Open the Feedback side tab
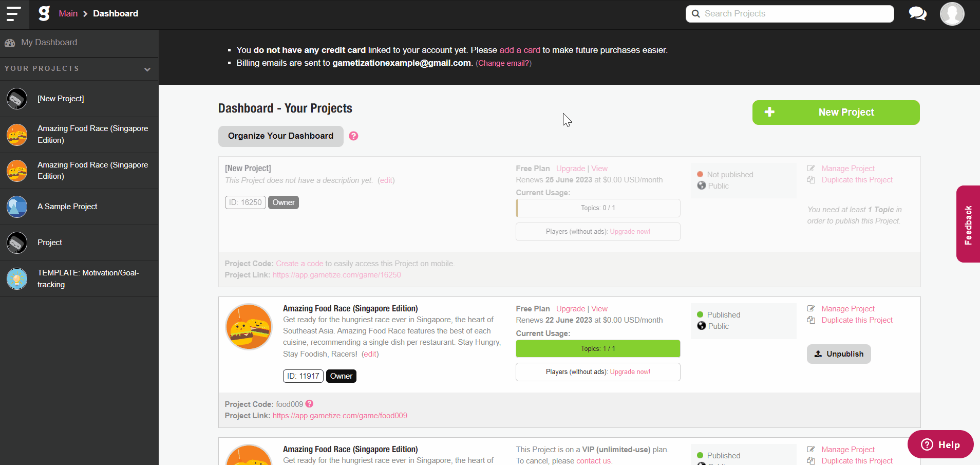 pos(968,224)
